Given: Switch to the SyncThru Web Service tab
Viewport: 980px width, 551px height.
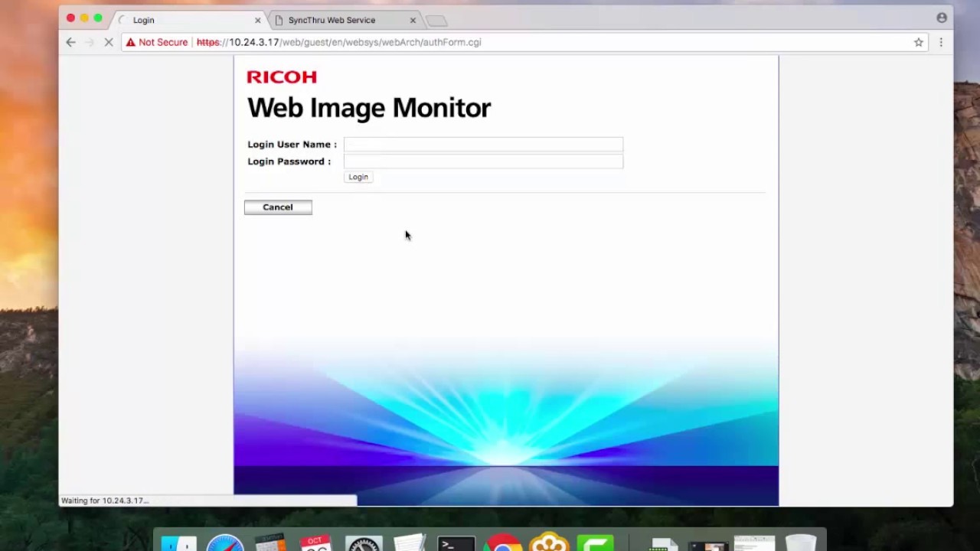Looking at the screenshot, I should point(332,20).
